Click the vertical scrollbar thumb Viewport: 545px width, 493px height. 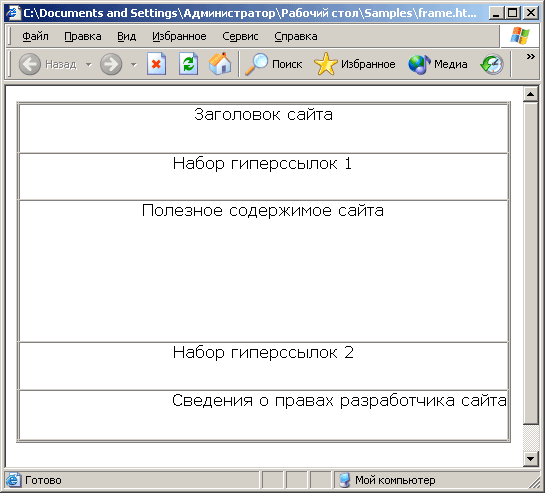[530, 262]
